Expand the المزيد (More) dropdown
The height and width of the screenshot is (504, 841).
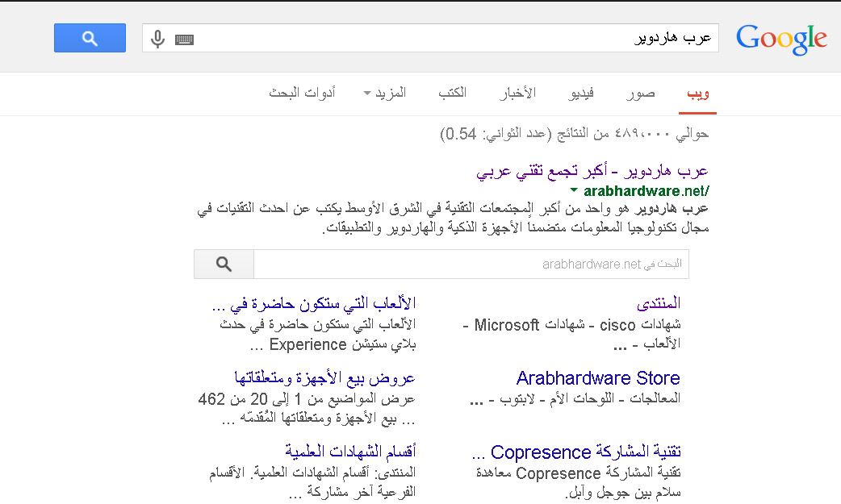(x=384, y=93)
